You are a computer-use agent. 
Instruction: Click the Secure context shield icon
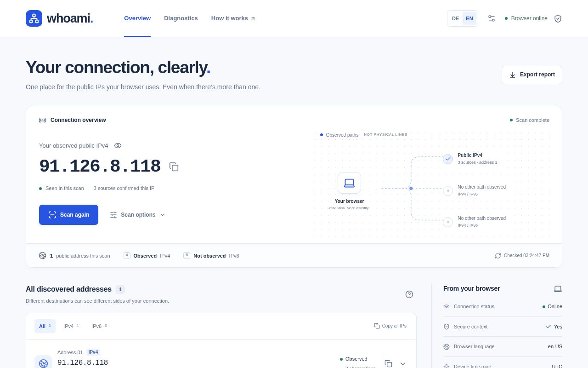tap(447, 327)
